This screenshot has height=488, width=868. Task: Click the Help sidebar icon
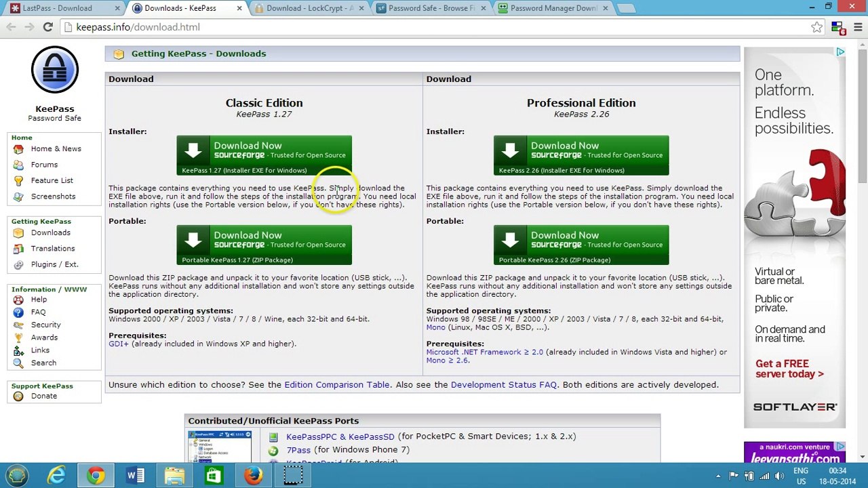pos(18,300)
